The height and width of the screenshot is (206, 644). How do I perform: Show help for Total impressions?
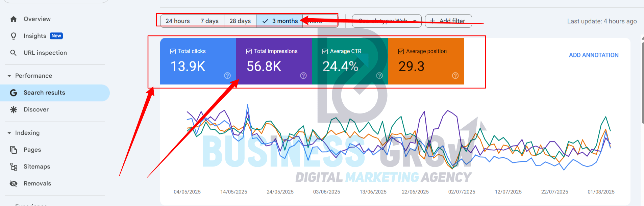(303, 76)
